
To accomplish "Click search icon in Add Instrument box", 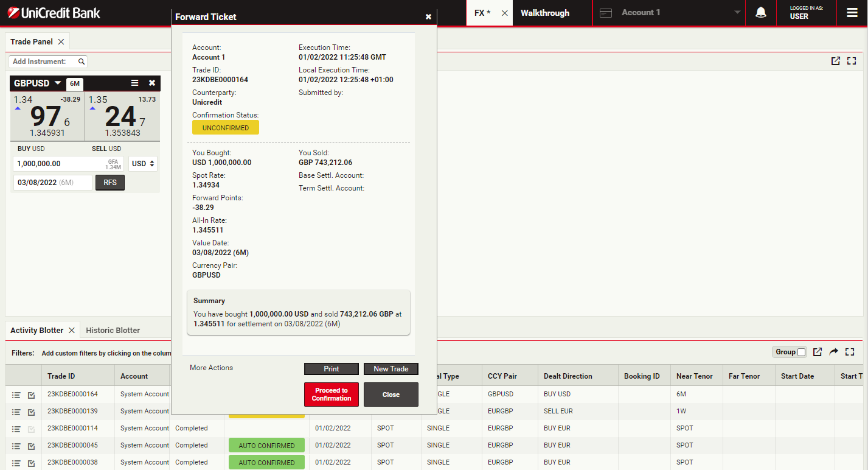I will tap(82, 61).
